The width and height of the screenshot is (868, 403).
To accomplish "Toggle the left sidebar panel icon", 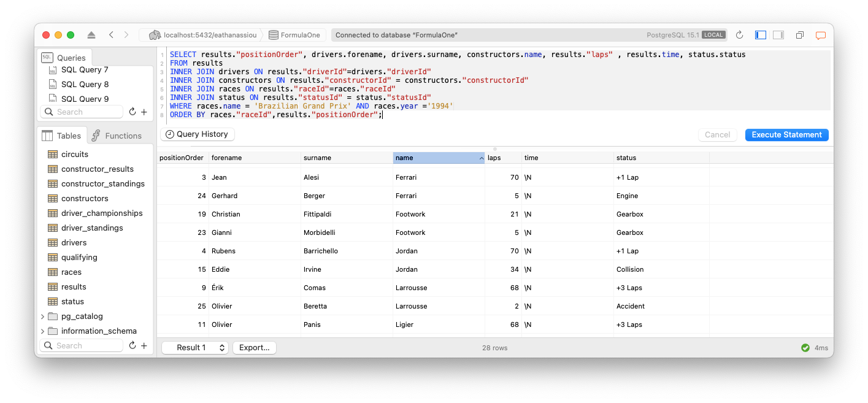I will 761,35.
